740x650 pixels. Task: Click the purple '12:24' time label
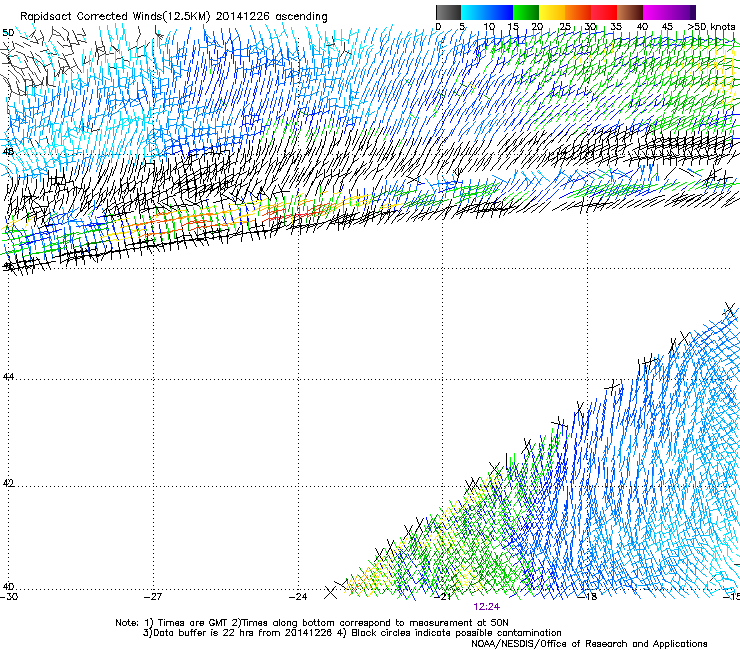coord(487,607)
